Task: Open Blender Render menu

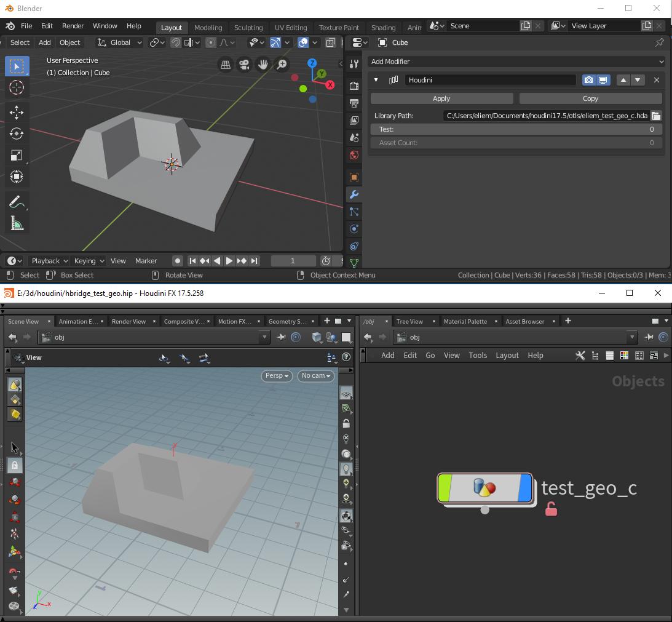Action: click(x=73, y=26)
